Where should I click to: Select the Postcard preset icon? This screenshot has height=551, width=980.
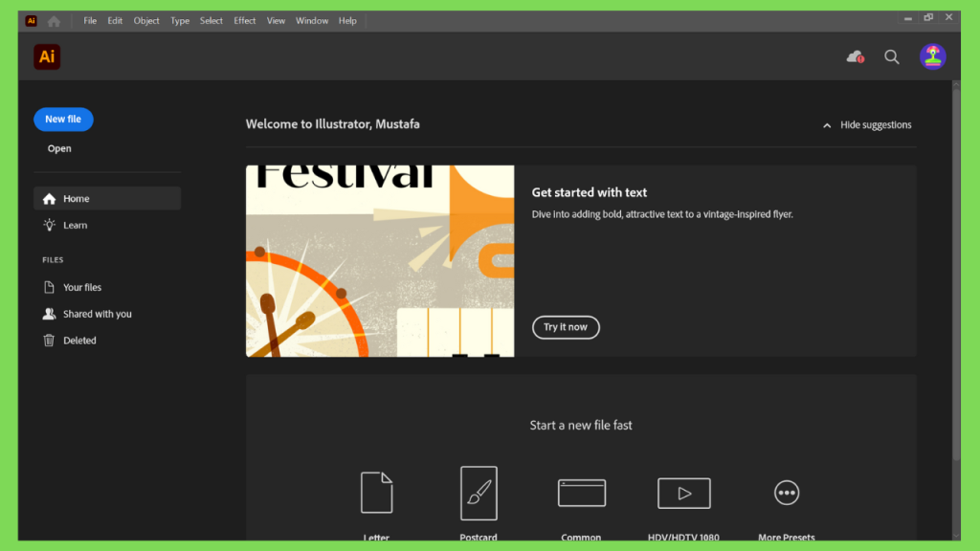pos(479,493)
